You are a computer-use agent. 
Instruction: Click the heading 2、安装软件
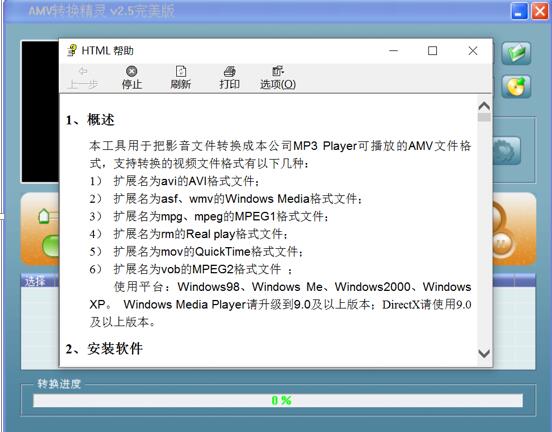tap(104, 349)
